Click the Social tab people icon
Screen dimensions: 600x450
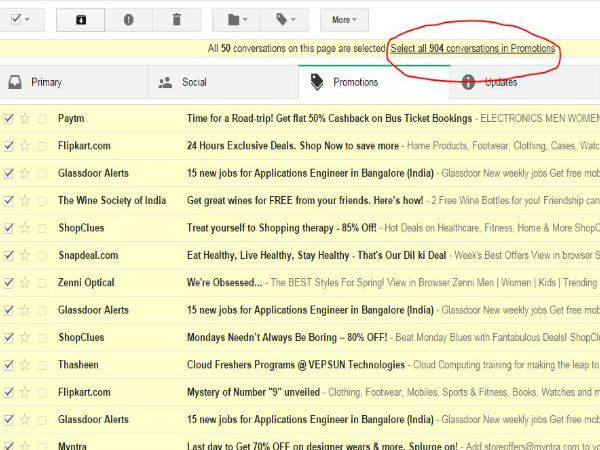point(165,82)
